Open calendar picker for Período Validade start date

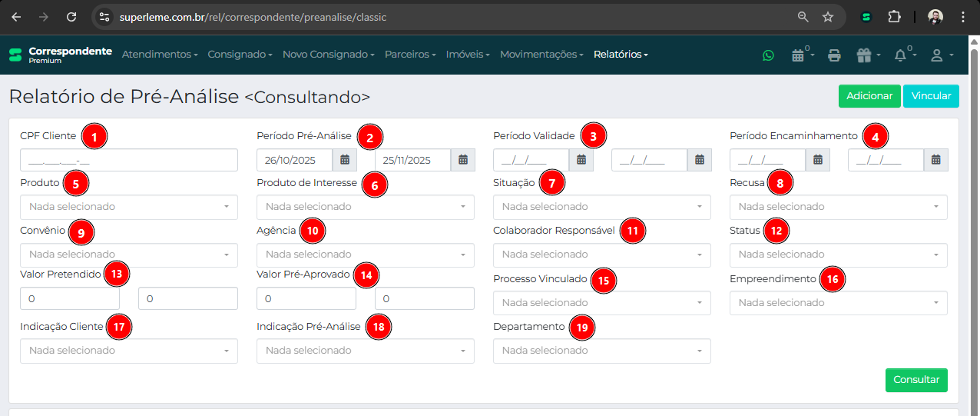pos(581,160)
